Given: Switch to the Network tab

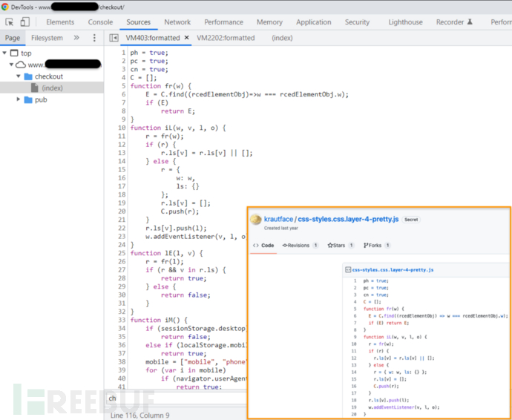Looking at the screenshot, I should 177,22.
